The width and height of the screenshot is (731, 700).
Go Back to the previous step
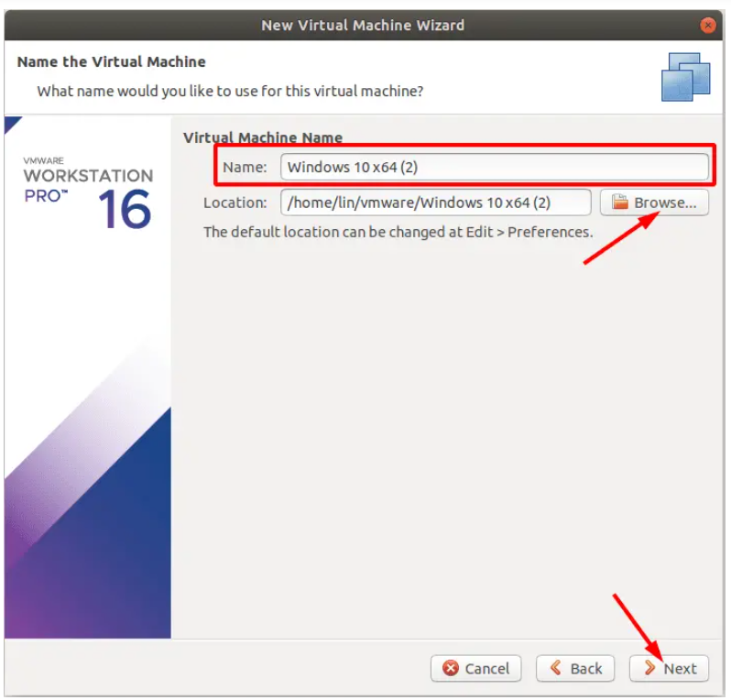[575, 668]
